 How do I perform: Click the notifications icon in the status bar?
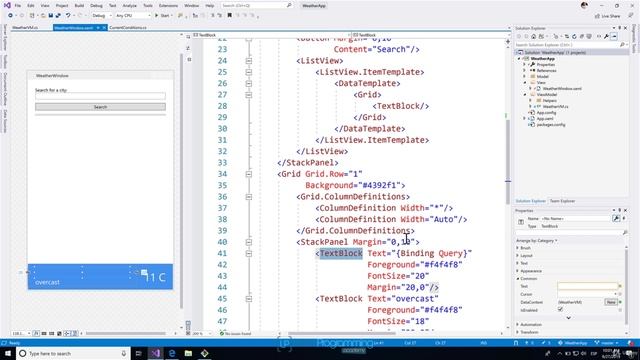(x=631, y=343)
